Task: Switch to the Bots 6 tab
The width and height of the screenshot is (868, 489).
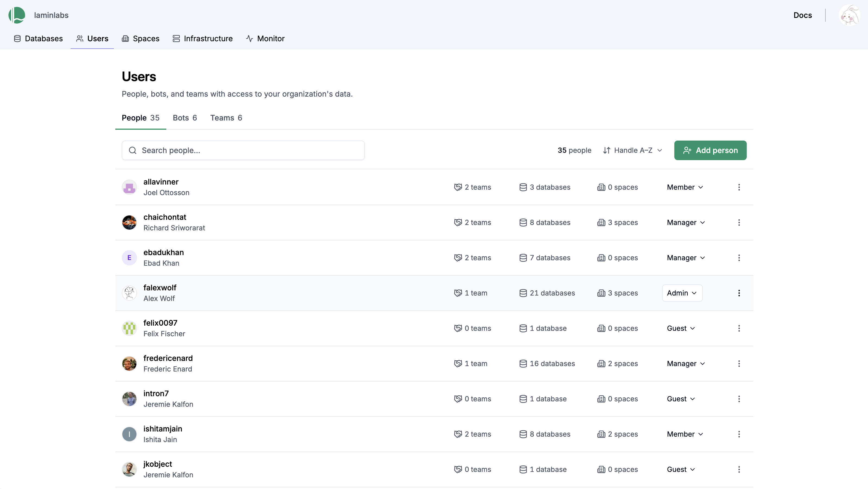Action: pos(185,118)
